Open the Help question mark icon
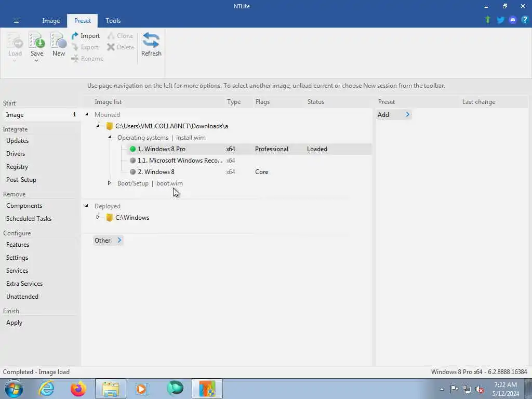 (x=525, y=20)
